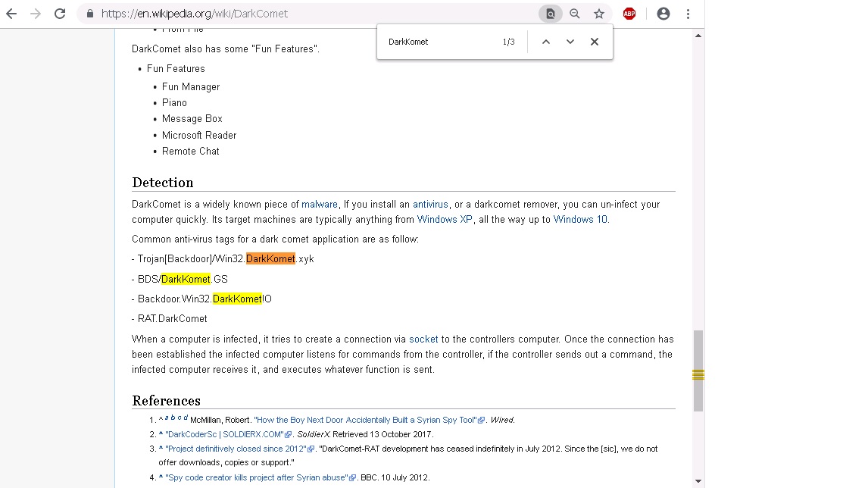The width and height of the screenshot is (868, 488).
Task: Open the socket link
Action: click(423, 339)
